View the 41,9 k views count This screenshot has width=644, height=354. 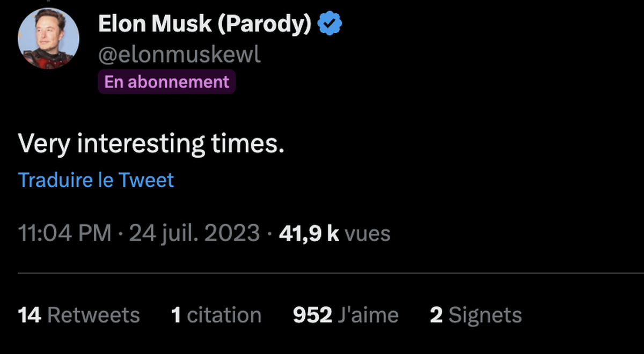tap(309, 233)
